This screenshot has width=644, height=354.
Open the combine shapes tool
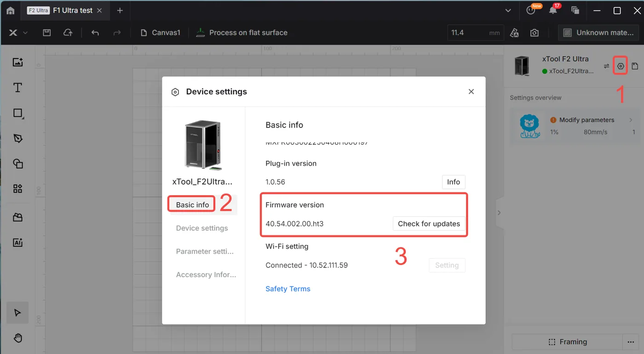coord(18,163)
